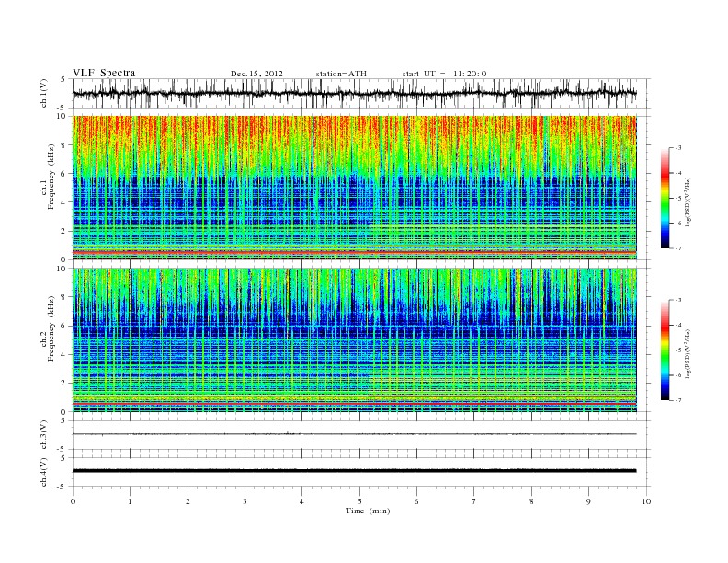Image resolution: width=728 pixels, height=563 pixels.
Task: Click the ch.1 spectrogram panel
Action: pos(354,188)
